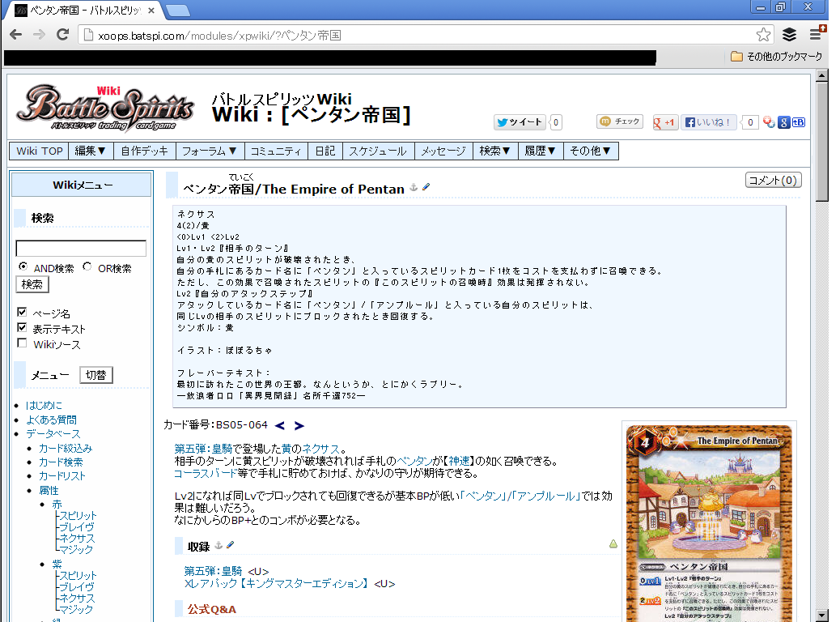Click the Facebook いいね！ button

(708, 122)
